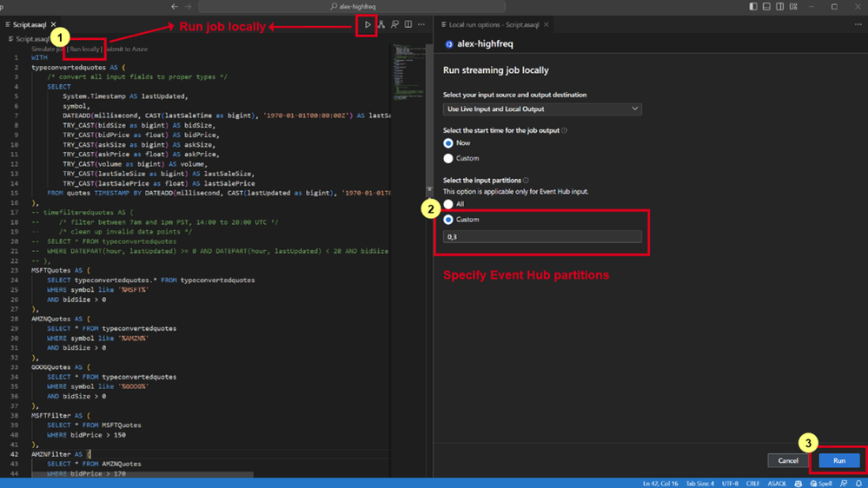Click info icon beside input partitions label
The height and width of the screenshot is (488, 868).
coord(526,181)
